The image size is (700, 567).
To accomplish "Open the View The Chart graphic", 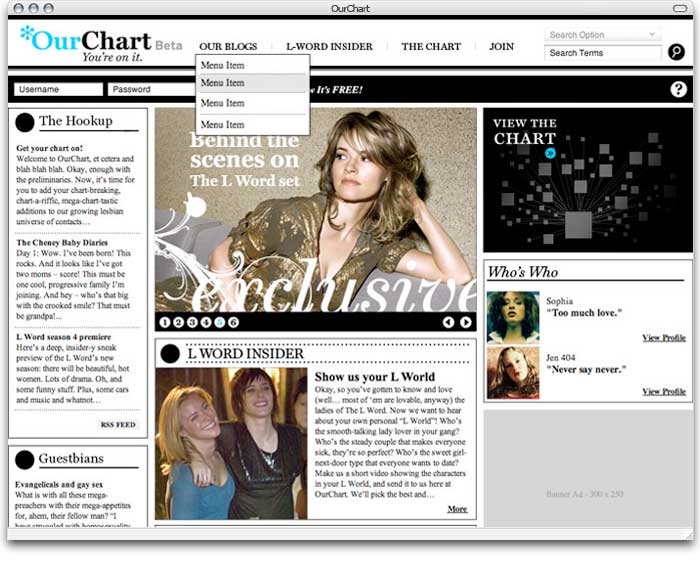I will click(588, 180).
